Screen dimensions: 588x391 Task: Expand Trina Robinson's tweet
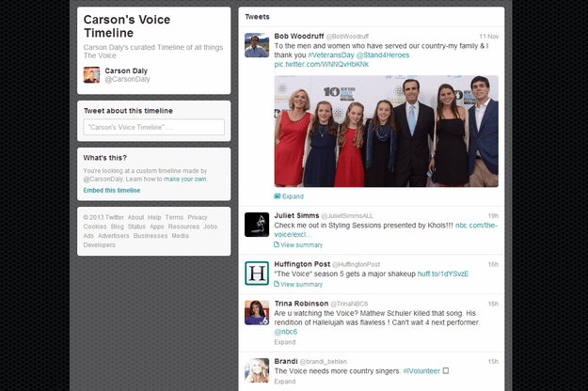click(285, 342)
